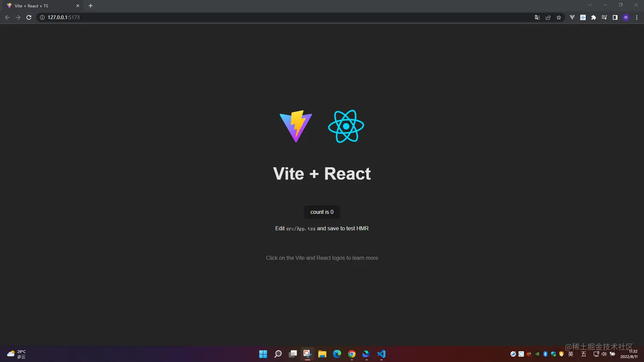
Task: Click the '五' input method indicator
Action: pyautogui.click(x=584, y=354)
